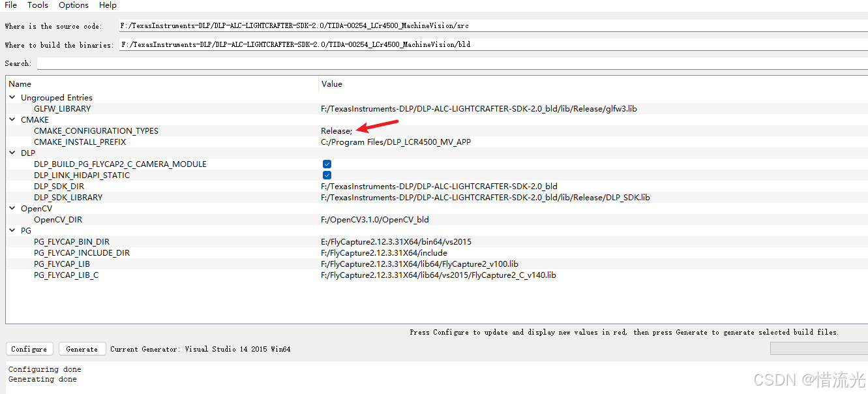Select the PG_FLYCAP_BIN_DIR entry

[72, 242]
